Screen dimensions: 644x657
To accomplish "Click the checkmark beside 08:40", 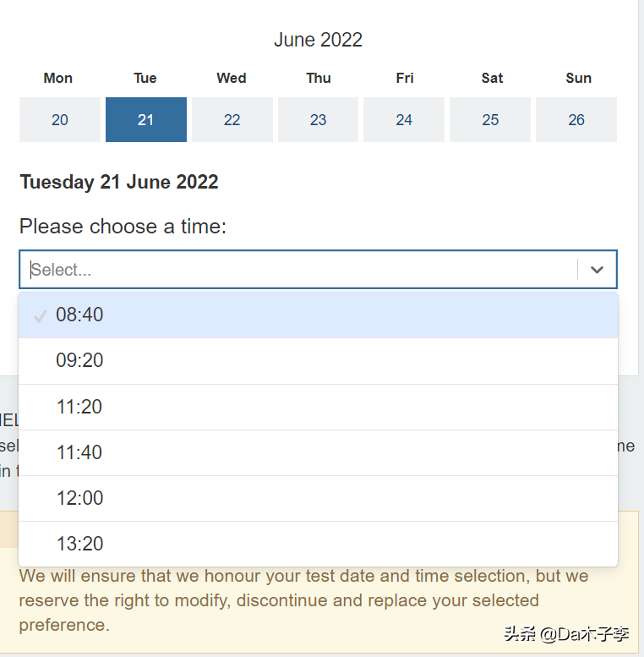I will (x=41, y=316).
